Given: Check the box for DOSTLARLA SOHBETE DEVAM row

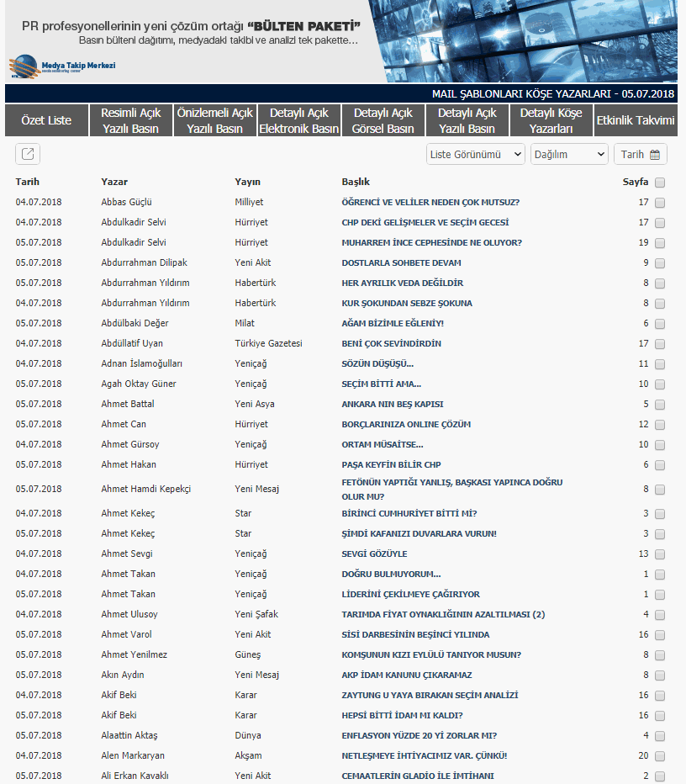Looking at the screenshot, I should tap(660, 263).
